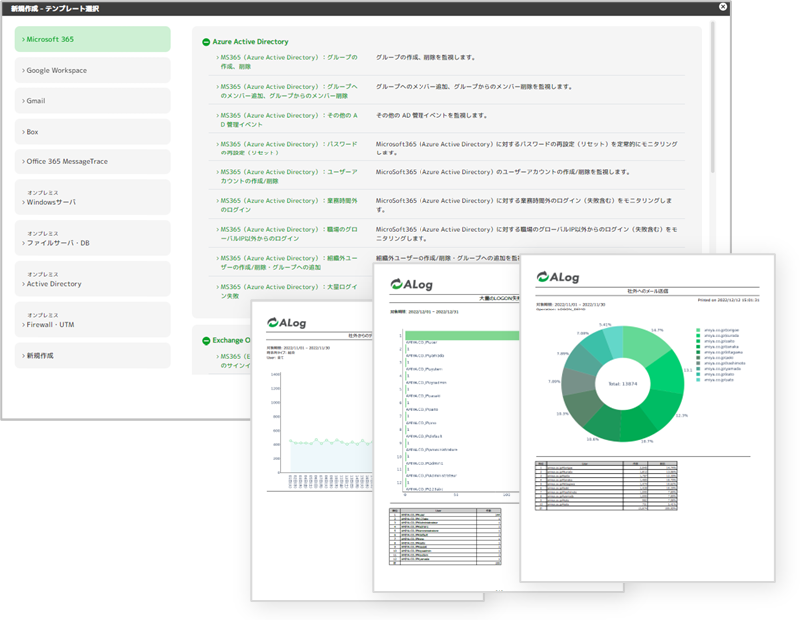Open the Firewall・UTM category
This screenshot has height=620, width=800.
pos(92,320)
